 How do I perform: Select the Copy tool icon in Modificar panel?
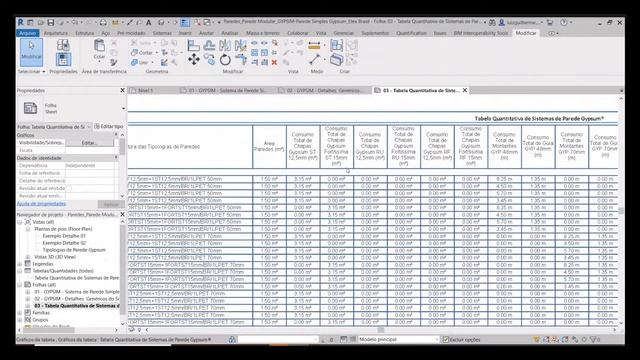209,60
